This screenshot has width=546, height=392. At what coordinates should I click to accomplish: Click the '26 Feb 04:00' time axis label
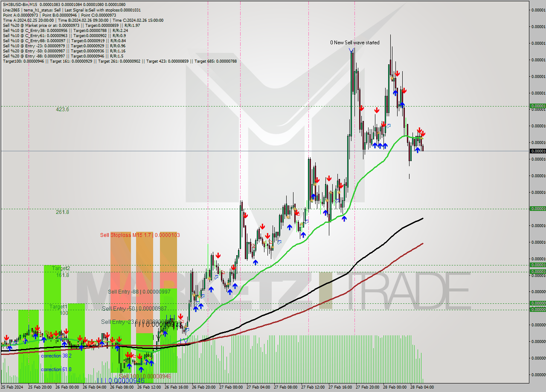point(94,387)
